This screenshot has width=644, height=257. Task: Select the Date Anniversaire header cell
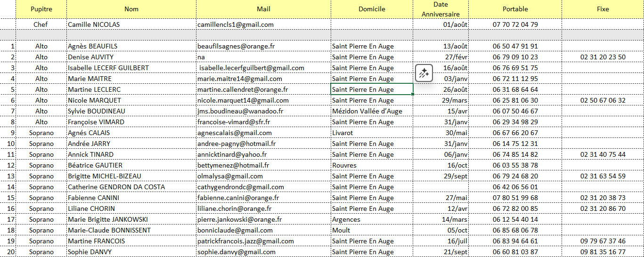[x=440, y=9]
